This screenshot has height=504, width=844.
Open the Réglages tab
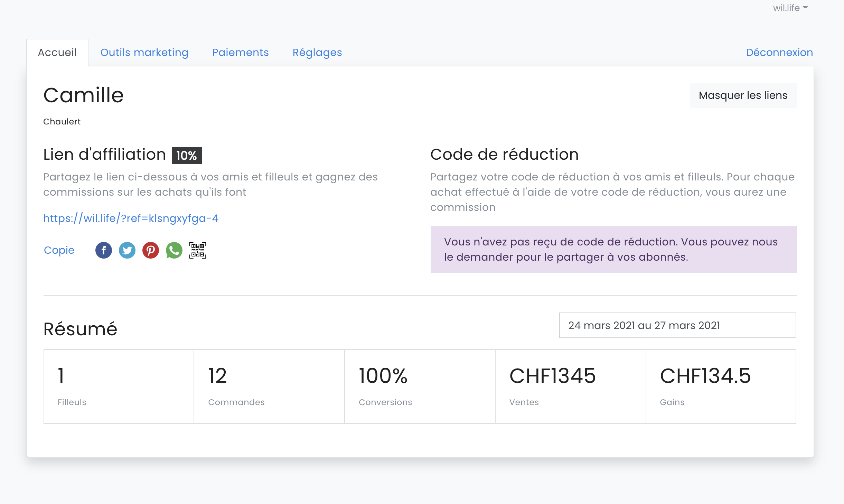pyautogui.click(x=317, y=53)
